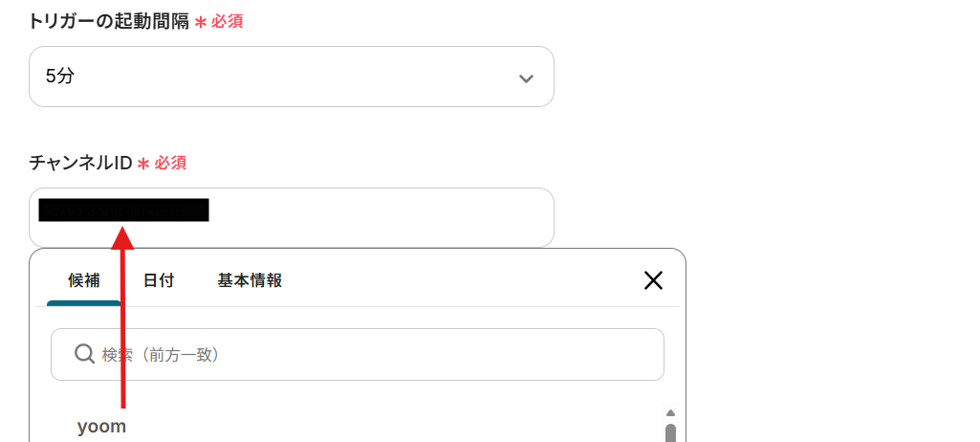
Task: Choose the yoom candidate item
Action: pos(102,427)
